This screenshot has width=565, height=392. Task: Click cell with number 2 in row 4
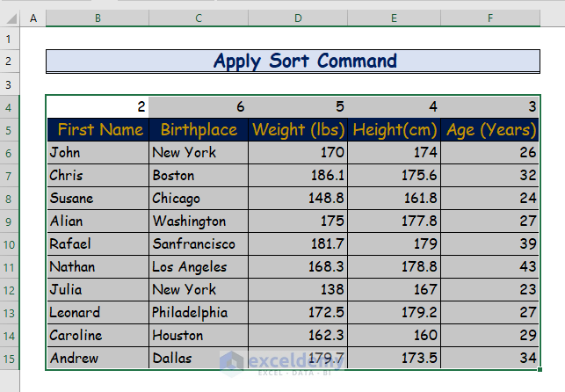point(98,107)
